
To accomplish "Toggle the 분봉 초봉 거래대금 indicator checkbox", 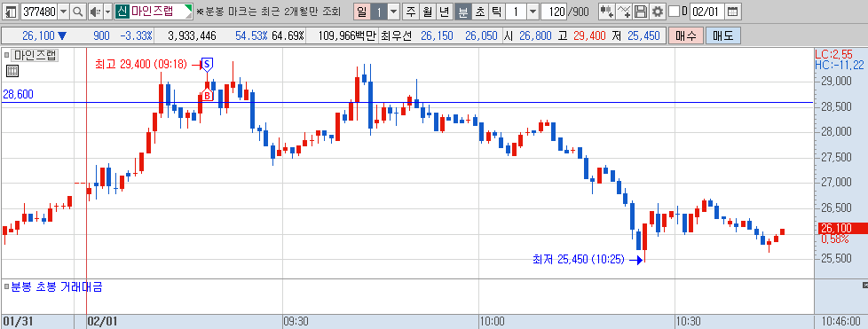I will click(6, 286).
